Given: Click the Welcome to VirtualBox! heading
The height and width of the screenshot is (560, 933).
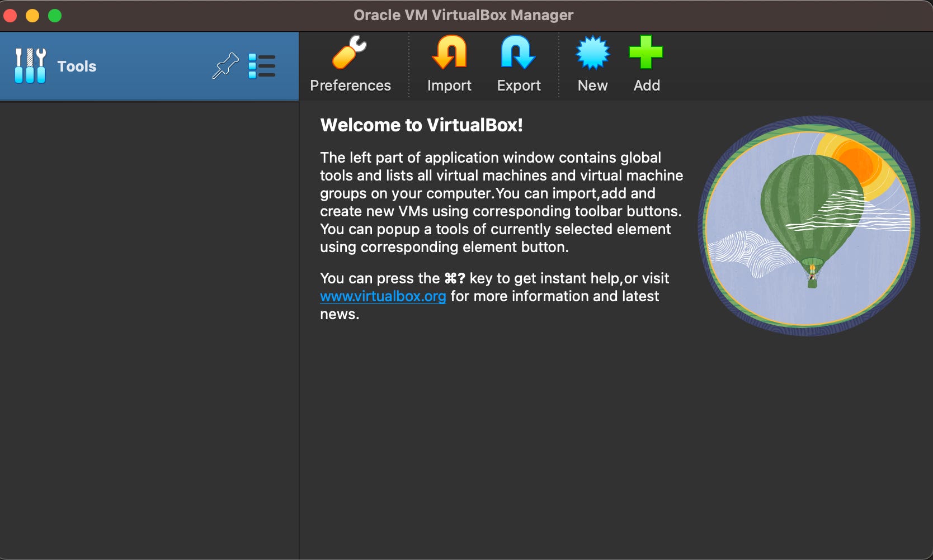Looking at the screenshot, I should pyautogui.click(x=421, y=125).
